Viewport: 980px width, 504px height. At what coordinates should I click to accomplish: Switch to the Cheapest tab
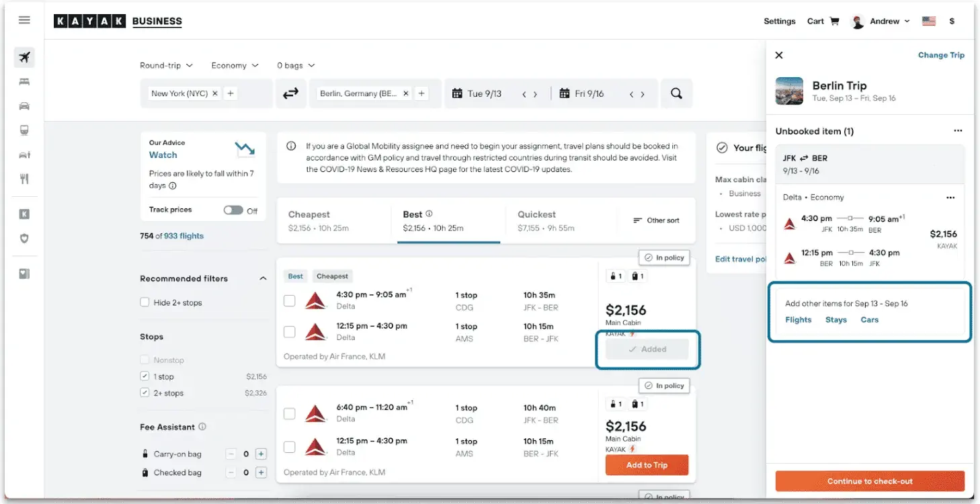click(x=333, y=220)
